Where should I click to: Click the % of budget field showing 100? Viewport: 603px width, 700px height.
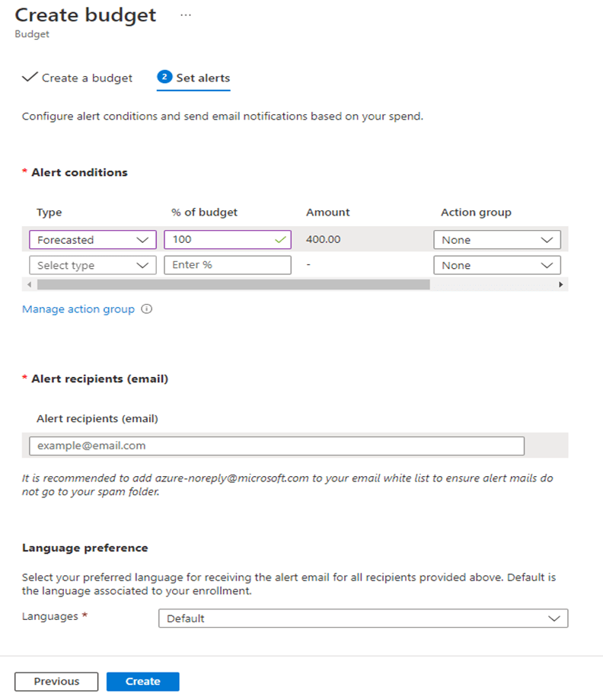[221, 240]
